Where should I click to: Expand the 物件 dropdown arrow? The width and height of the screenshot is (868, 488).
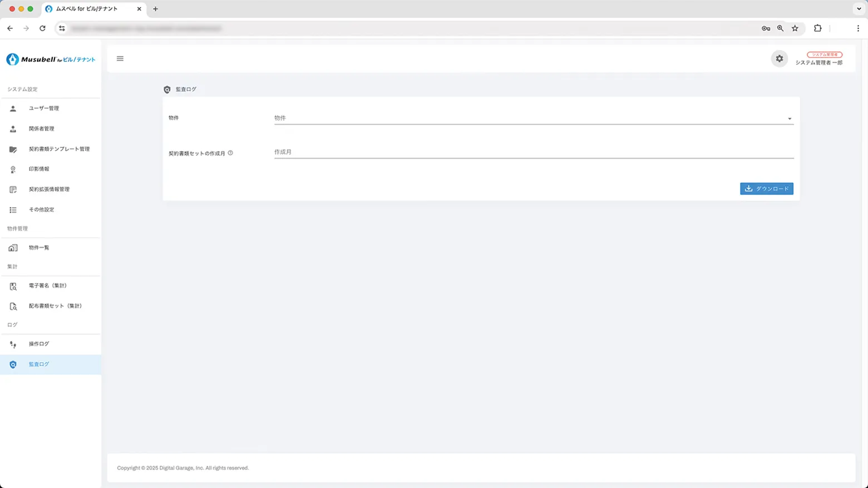coord(789,119)
